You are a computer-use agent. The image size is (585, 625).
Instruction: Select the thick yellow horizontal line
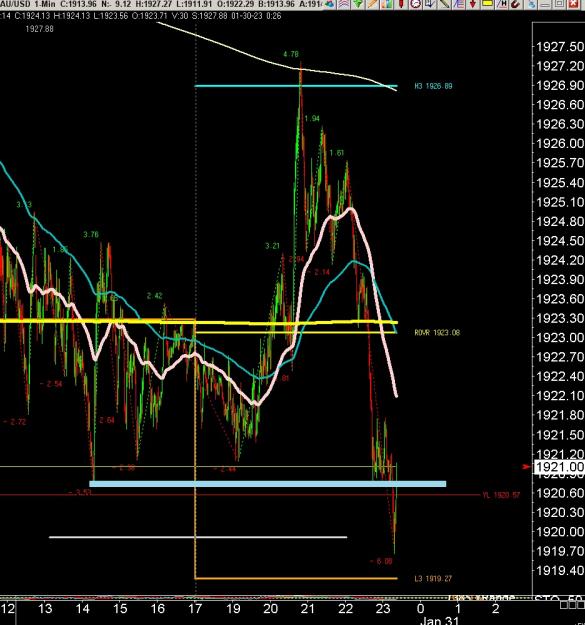[198, 321]
